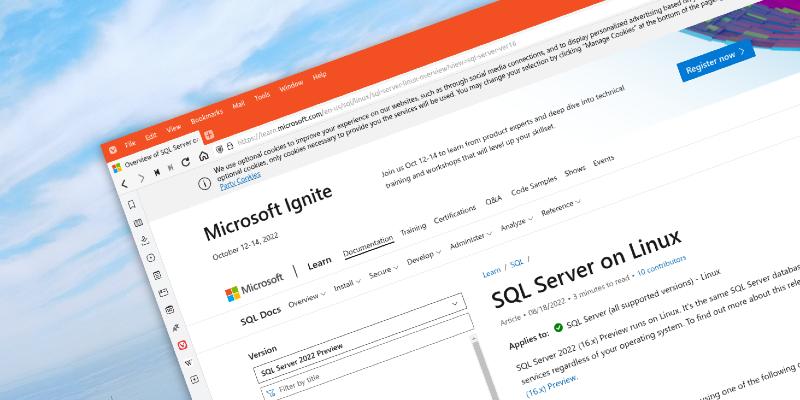This screenshot has width=800, height=400.
Task: Open the Downloads panel in sidebar
Action: (144, 240)
